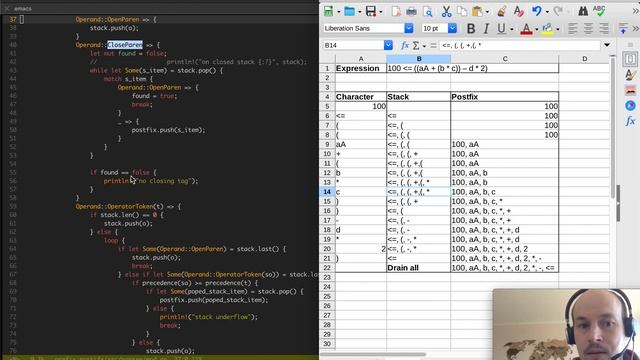Image resolution: width=640 pixels, height=360 pixels.
Task: Apply the yellow highlighting color
Action: (548, 29)
